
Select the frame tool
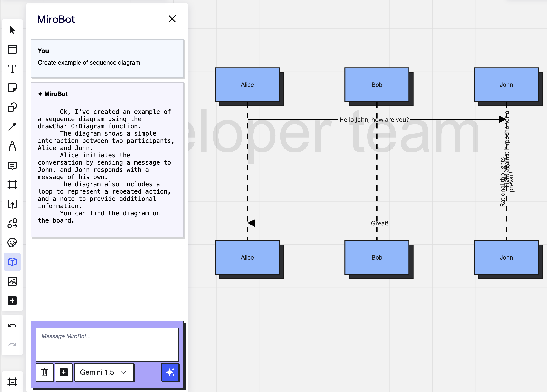12,185
